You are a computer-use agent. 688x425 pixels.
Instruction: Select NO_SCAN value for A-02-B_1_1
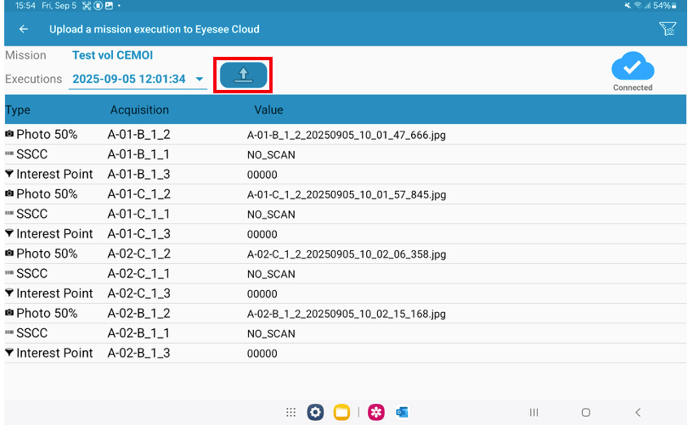click(271, 334)
